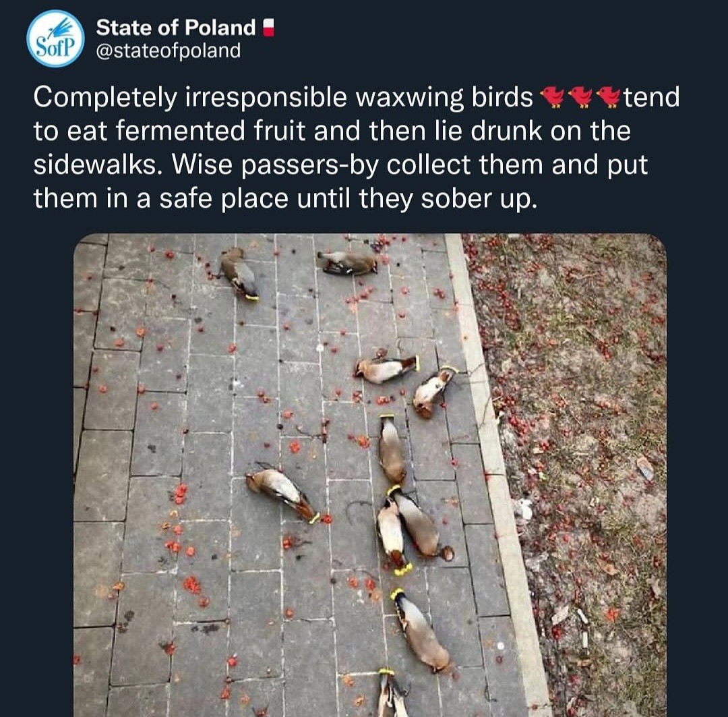Image resolution: width=728 pixels, height=717 pixels.
Task: Click the last red bird emoji before "tend"
Action: pyautogui.click(x=609, y=98)
